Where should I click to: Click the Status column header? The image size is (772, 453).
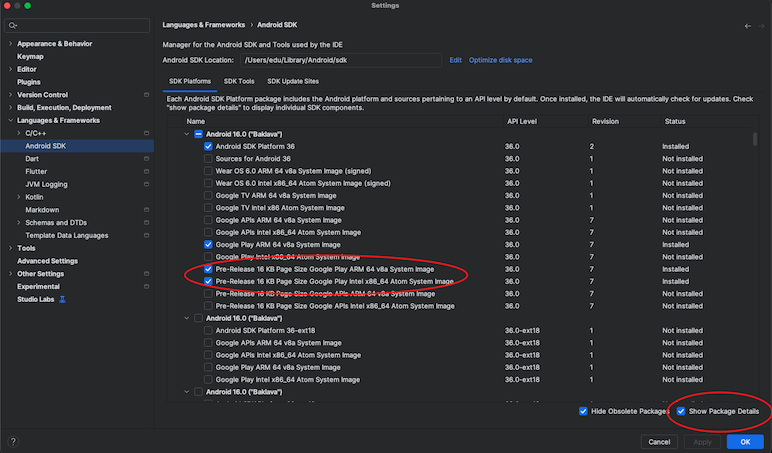click(x=675, y=121)
